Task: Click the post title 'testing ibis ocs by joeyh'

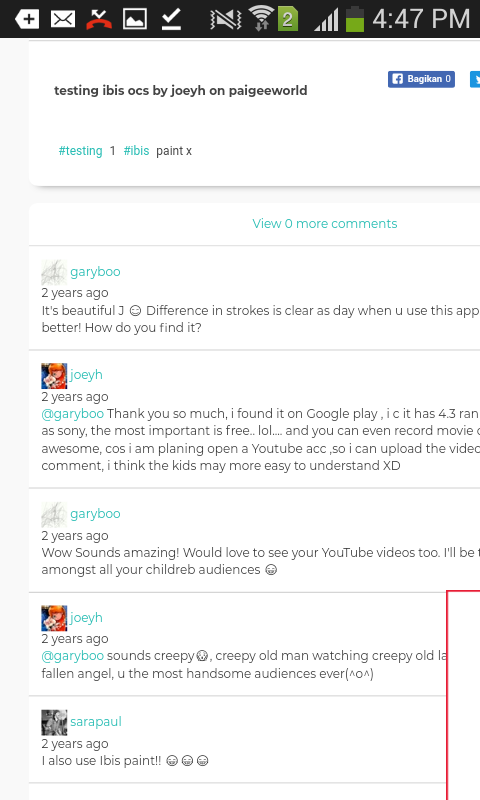Action: point(181,90)
